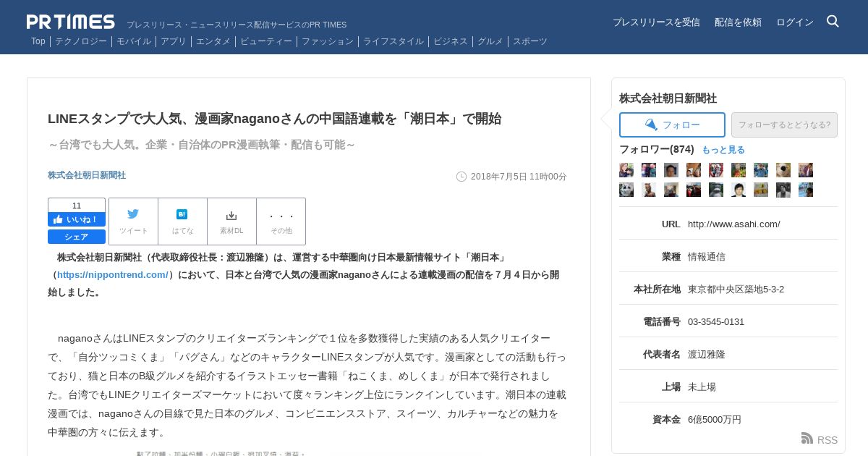Click the Facebook シェア button
The width and height of the screenshot is (868, 456).
[x=77, y=237]
